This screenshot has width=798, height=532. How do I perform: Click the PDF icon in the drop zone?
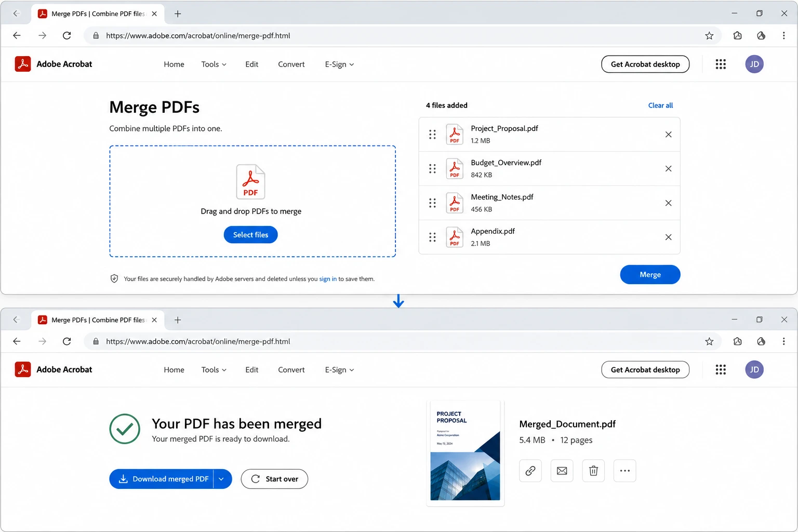click(250, 182)
